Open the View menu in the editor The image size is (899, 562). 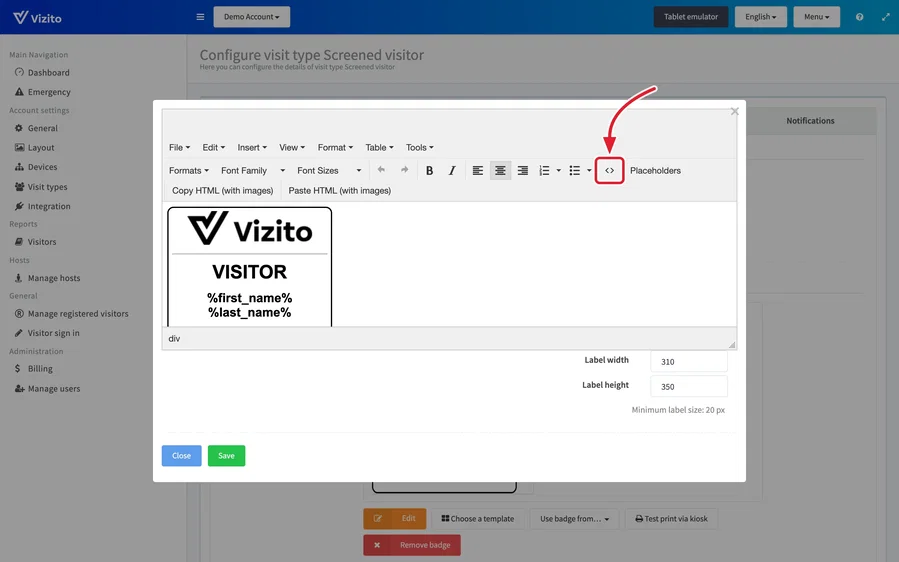click(x=292, y=147)
